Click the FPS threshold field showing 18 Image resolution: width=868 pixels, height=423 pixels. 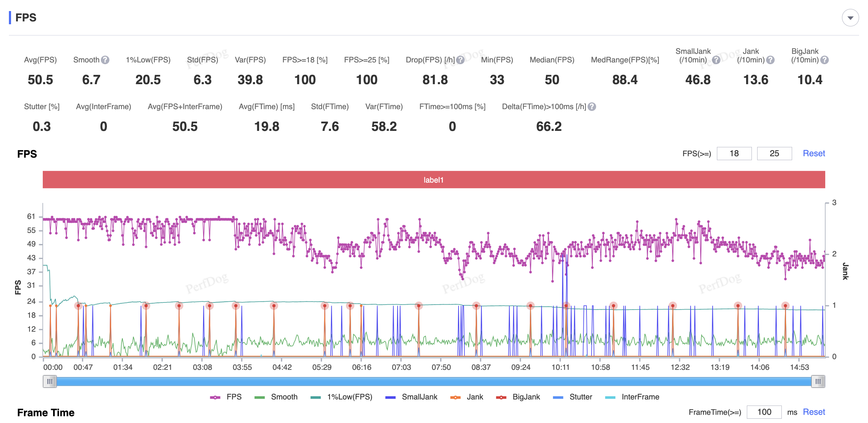click(734, 153)
